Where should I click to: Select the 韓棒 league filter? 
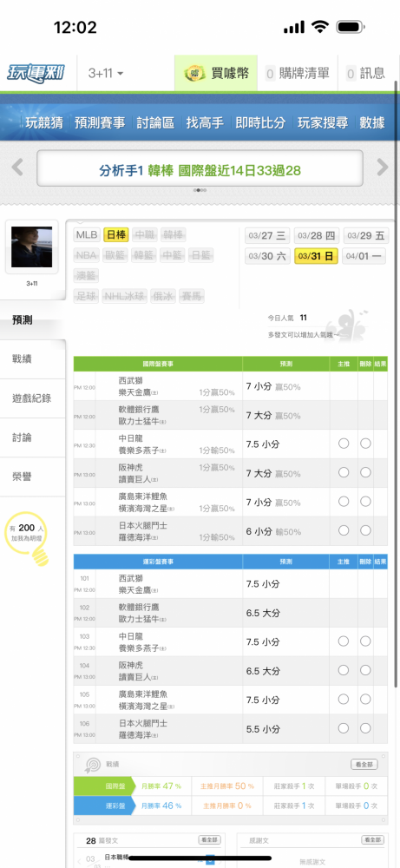click(x=174, y=234)
